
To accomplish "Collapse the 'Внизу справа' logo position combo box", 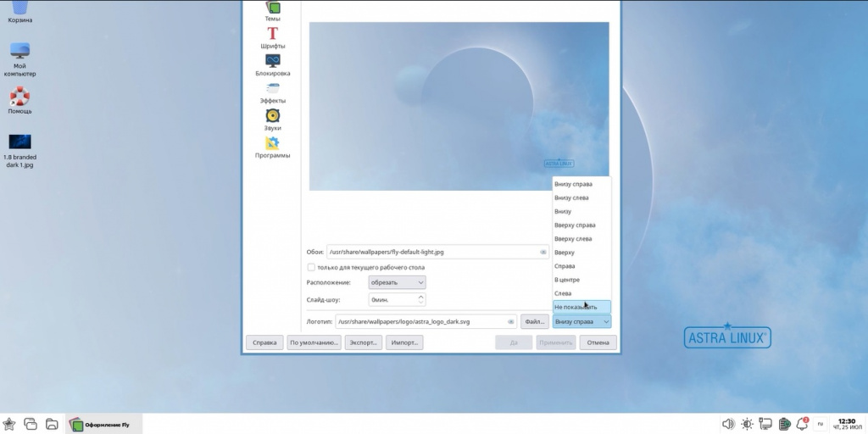I will coord(581,321).
